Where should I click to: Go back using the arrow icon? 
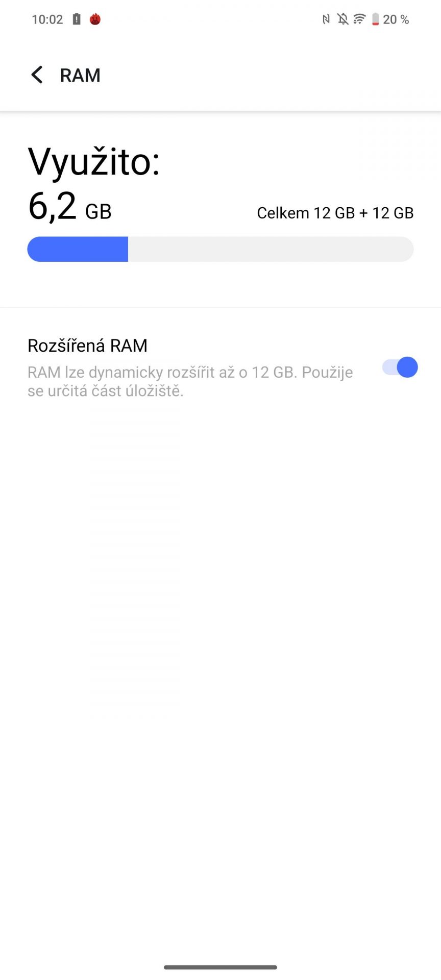[x=37, y=75]
